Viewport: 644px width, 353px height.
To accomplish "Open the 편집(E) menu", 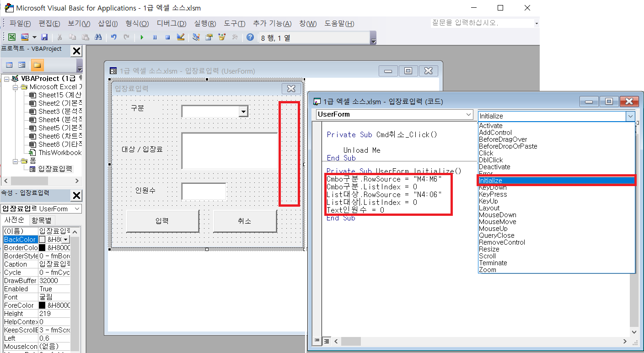I will [x=49, y=23].
